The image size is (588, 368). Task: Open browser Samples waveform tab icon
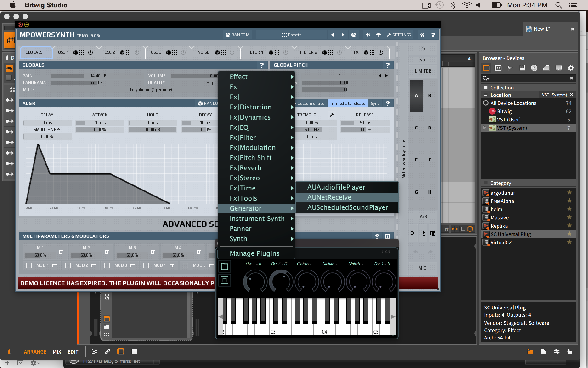pos(510,68)
